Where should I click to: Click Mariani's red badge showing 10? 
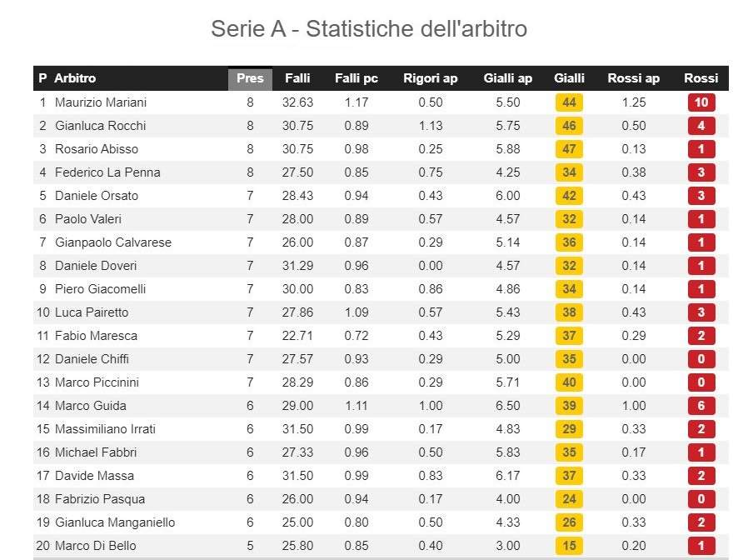click(701, 102)
